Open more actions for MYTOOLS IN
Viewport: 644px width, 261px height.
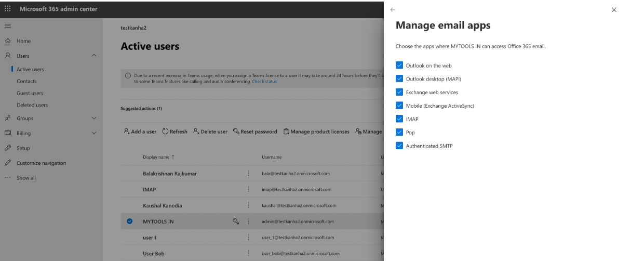[249, 221]
